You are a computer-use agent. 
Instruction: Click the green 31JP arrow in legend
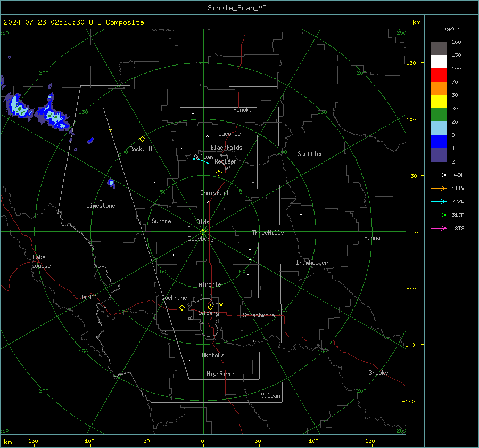pos(439,215)
